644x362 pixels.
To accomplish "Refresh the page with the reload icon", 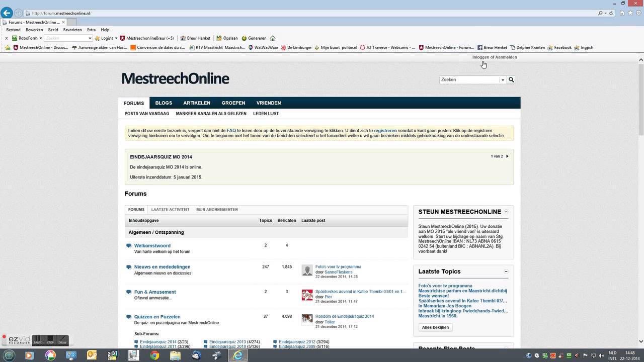I will [611, 13].
